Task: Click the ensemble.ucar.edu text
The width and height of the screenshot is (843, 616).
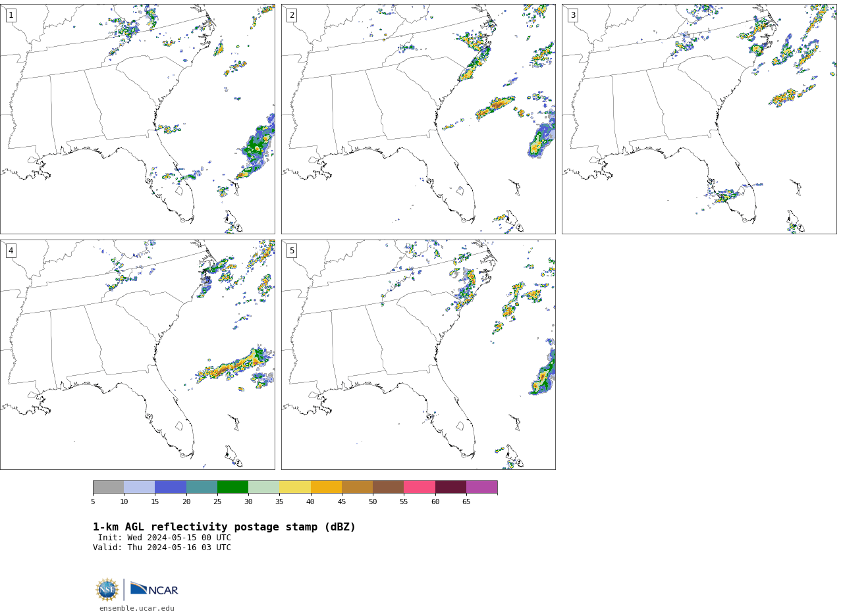Action: click(x=137, y=609)
